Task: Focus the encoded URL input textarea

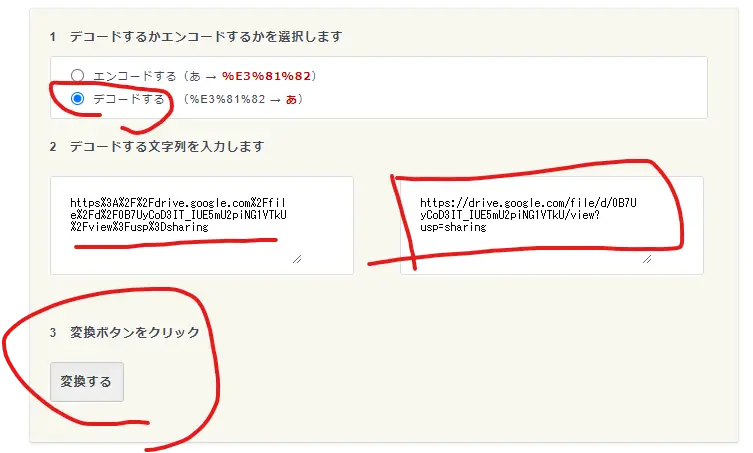Action: click(x=202, y=225)
